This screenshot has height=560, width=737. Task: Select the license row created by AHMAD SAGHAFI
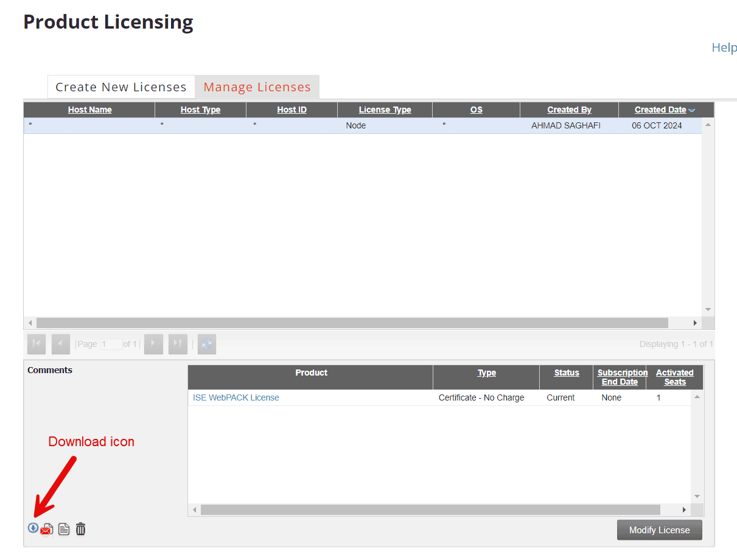click(365, 125)
